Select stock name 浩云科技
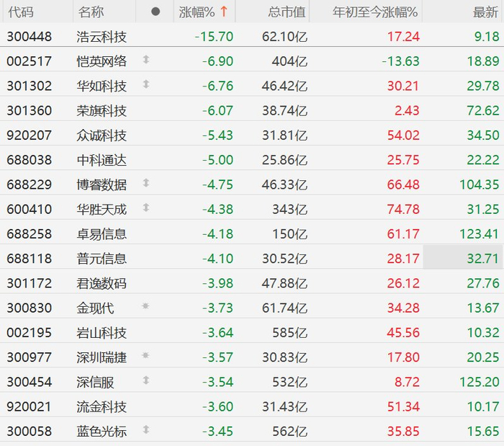 102,37
